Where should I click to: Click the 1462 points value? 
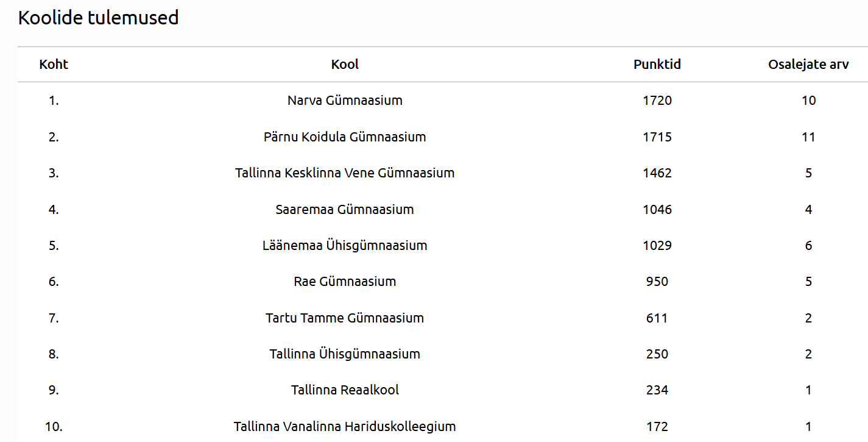[657, 173]
